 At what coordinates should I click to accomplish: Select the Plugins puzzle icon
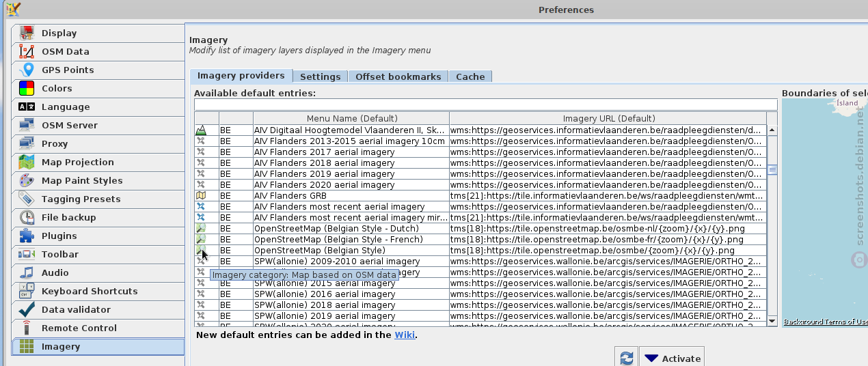[27, 236]
